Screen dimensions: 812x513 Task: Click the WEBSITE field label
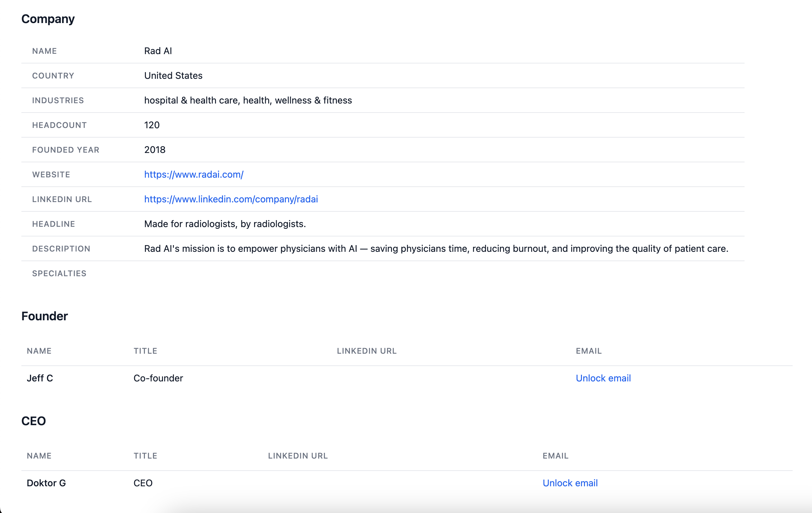tap(51, 174)
